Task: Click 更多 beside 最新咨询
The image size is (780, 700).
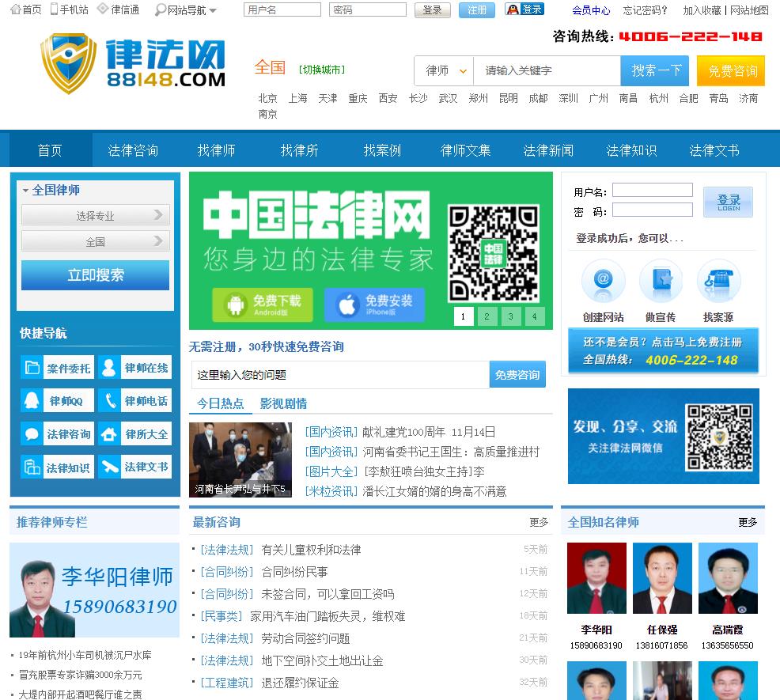Action: click(539, 522)
